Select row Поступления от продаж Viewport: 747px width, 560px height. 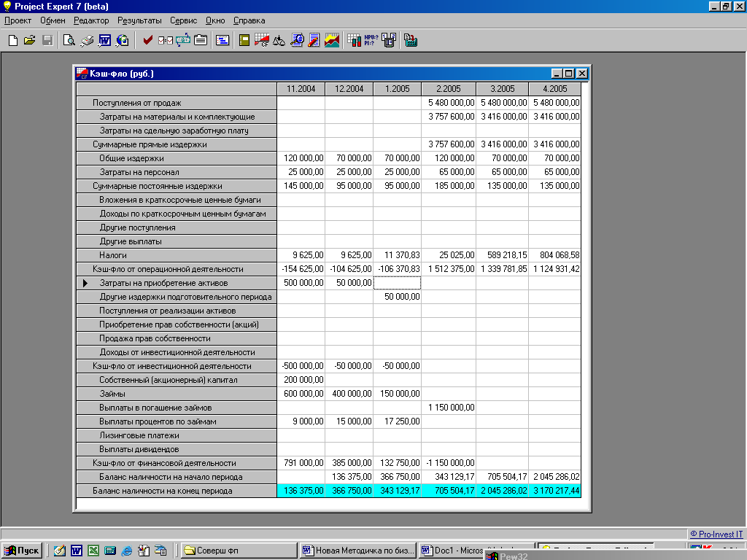click(177, 103)
